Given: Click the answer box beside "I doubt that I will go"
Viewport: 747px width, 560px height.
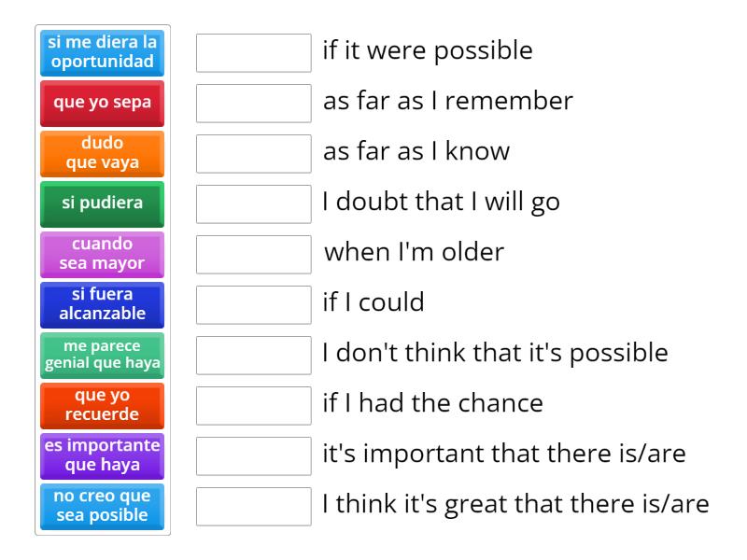Looking at the screenshot, I should click(253, 203).
